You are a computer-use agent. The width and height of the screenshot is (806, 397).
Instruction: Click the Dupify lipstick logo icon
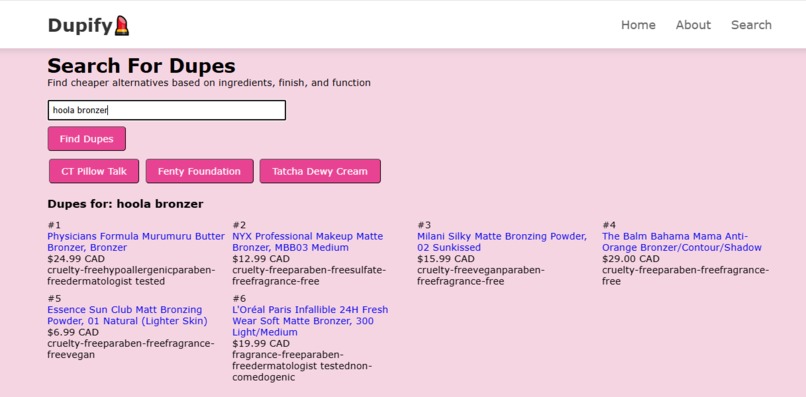pyautogui.click(x=122, y=26)
